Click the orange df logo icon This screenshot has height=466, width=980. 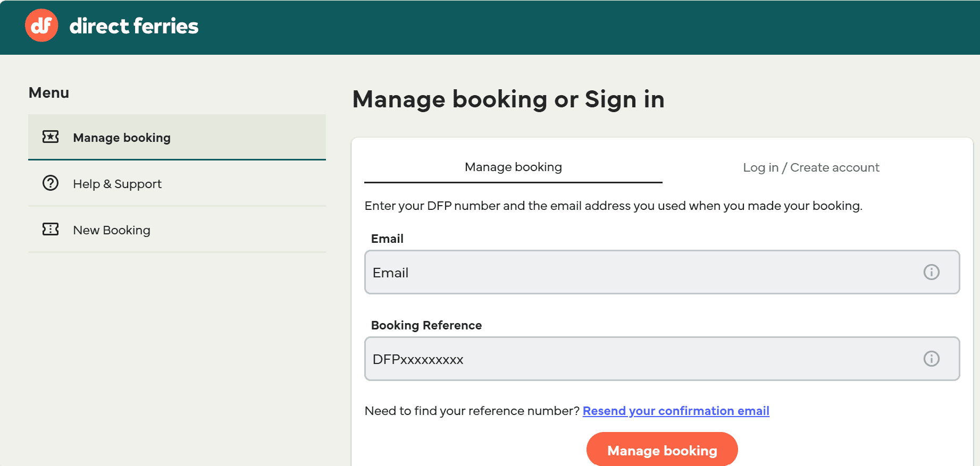tap(41, 26)
